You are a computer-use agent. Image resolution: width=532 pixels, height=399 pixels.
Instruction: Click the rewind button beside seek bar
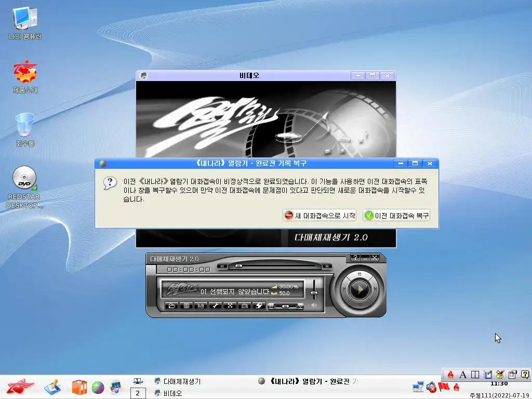coord(222,267)
